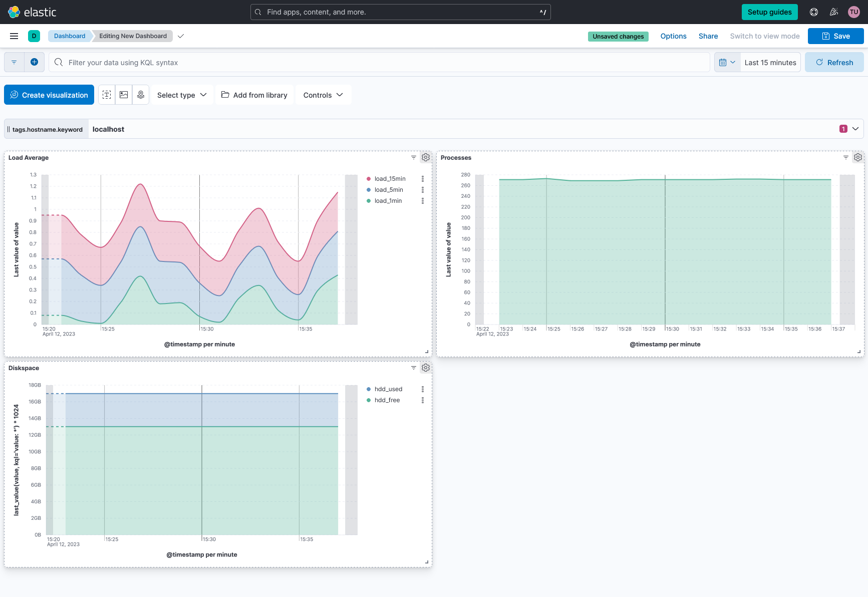Open Load Average panel settings gear
Screen dimensions: 868x597
pos(426,157)
